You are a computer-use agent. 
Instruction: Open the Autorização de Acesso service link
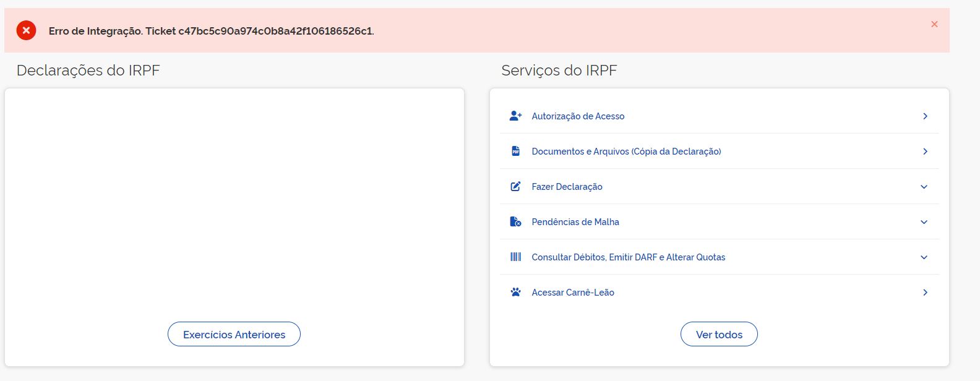[578, 116]
